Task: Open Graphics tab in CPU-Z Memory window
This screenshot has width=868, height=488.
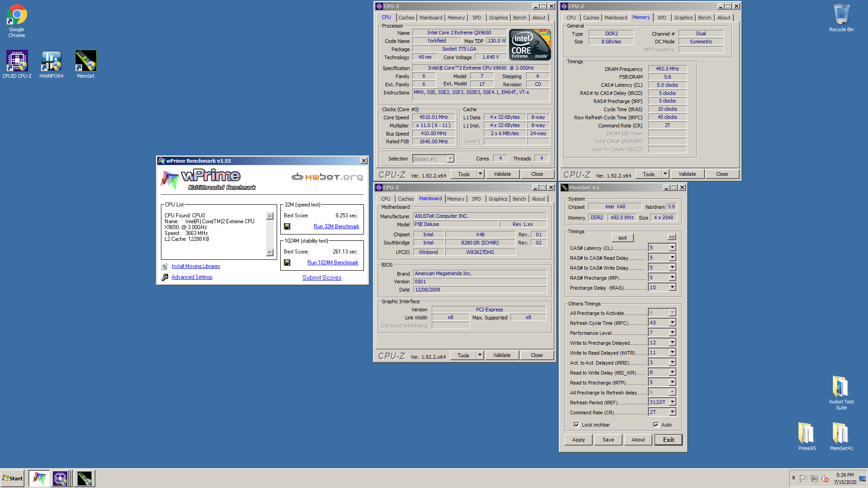Action: 683,18
